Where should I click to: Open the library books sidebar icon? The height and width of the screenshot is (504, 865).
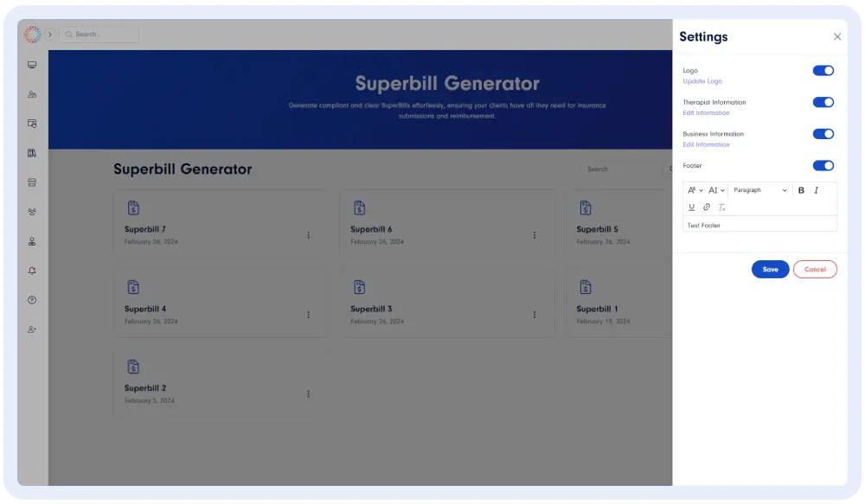(32, 153)
